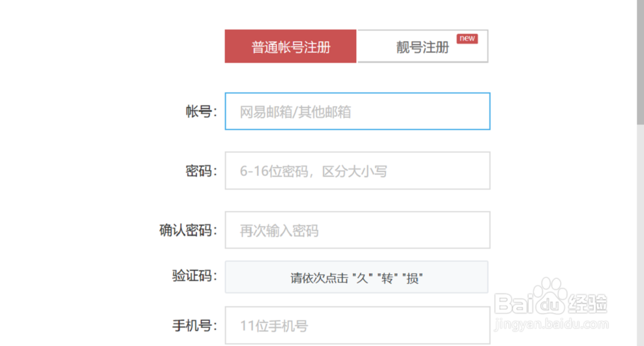Viewport: 644px width, 346px height.
Task: Click the 11位手机号 phone number field
Action: (357, 325)
